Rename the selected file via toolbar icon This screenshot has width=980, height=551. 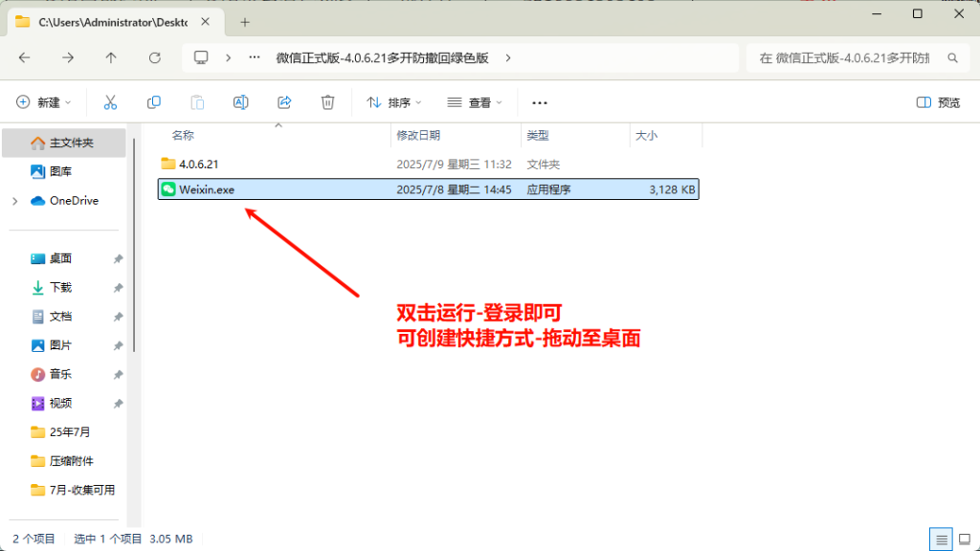click(x=240, y=102)
